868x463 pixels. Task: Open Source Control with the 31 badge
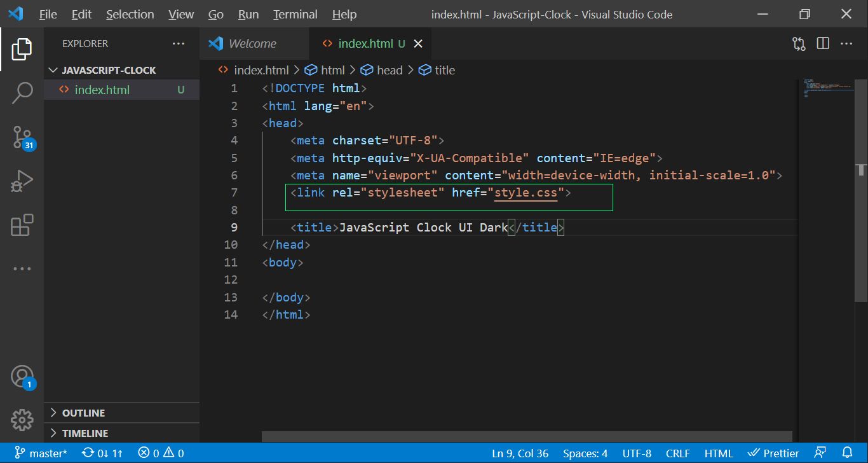point(23,137)
